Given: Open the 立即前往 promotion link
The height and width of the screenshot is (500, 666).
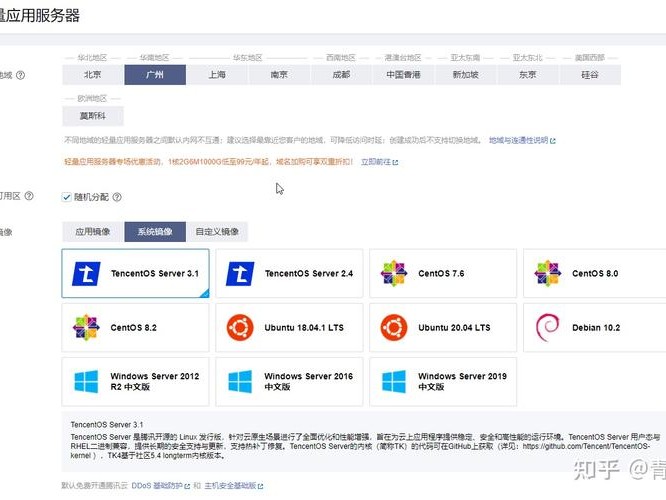Looking at the screenshot, I should tap(379, 162).
